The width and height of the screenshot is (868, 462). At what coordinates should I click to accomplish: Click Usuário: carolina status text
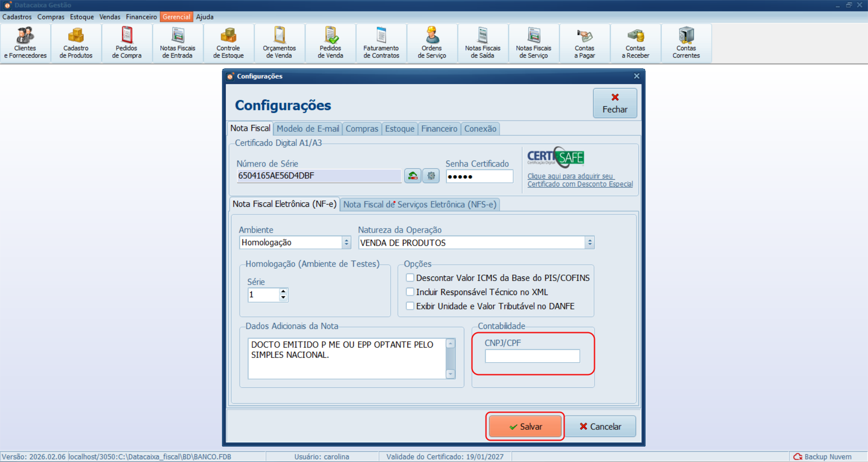(321, 457)
